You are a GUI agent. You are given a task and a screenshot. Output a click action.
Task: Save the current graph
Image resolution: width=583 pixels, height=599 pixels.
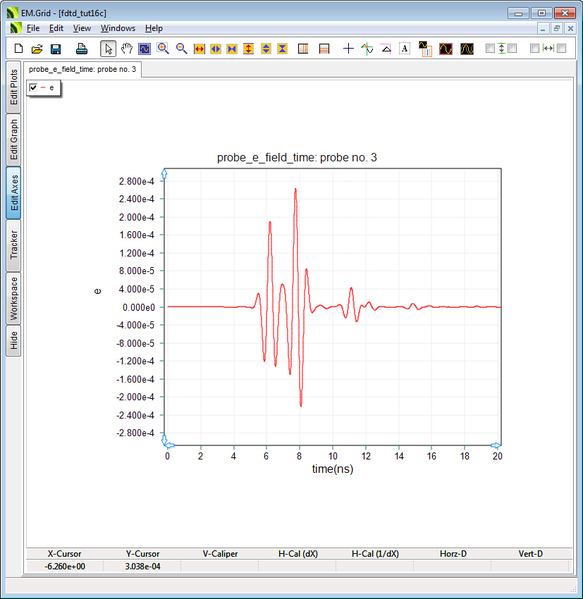56,49
